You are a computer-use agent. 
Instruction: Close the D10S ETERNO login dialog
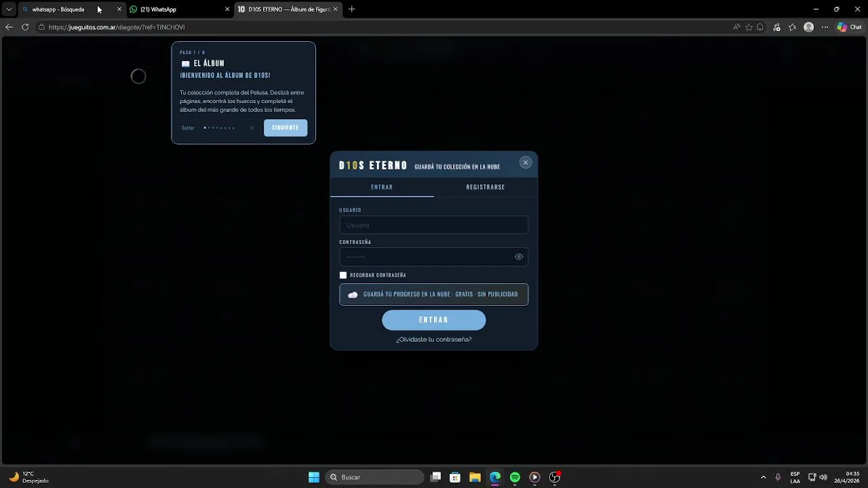[x=526, y=163]
